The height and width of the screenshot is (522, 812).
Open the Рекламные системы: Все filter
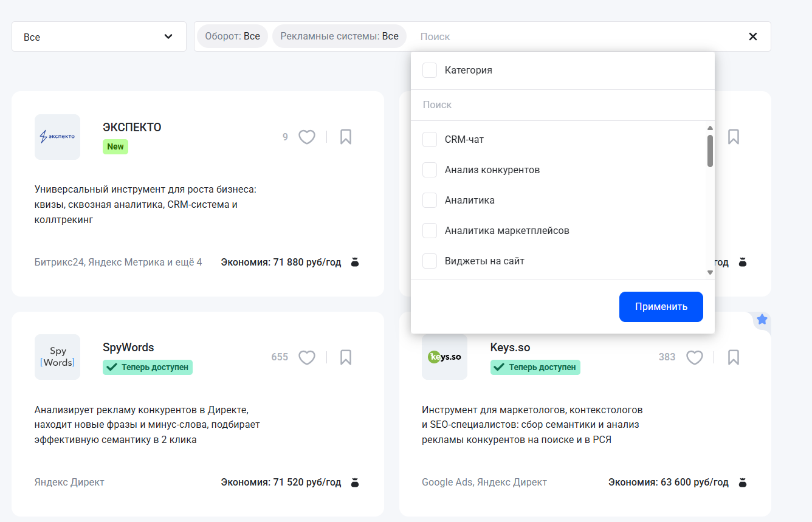pyautogui.click(x=339, y=36)
